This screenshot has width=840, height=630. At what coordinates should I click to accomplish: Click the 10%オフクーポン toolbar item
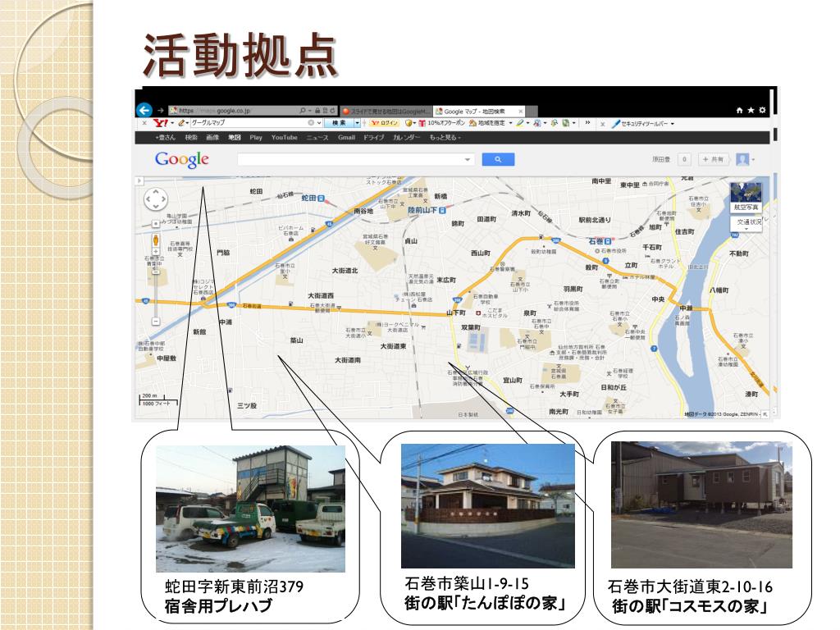pyautogui.click(x=442, y=123)
